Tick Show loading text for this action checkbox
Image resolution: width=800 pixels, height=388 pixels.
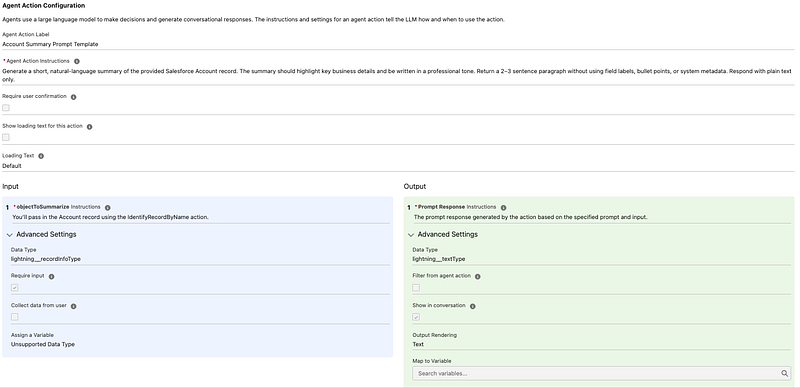6,137
